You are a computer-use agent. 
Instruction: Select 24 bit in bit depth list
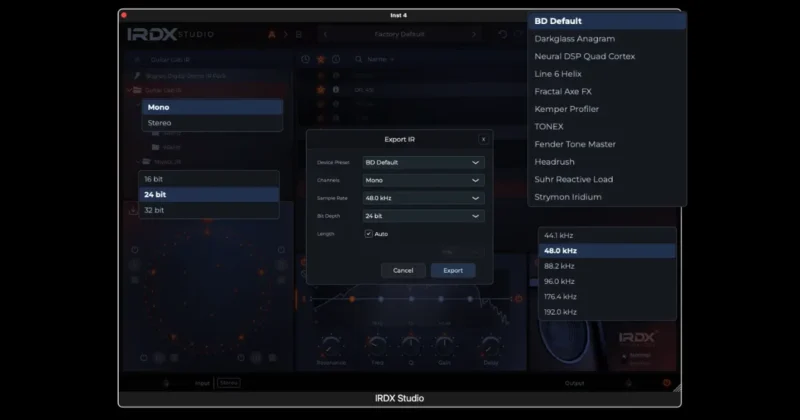point(209,194)
